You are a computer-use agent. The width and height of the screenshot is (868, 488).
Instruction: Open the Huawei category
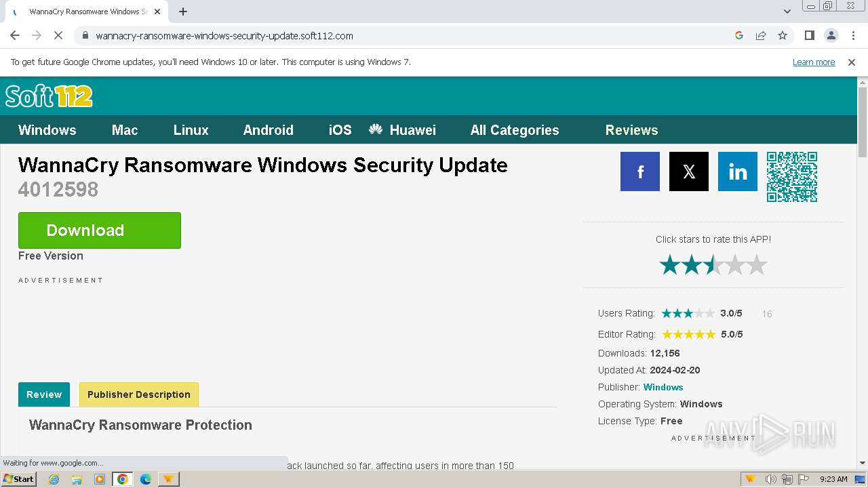click(x=403, y=130)
